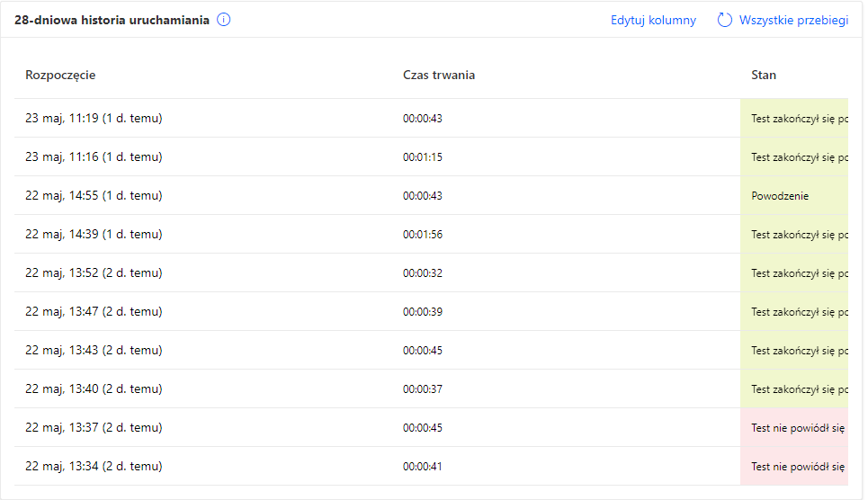Screen dimensions: 868x500
Task: Click the info icon next to history title
Action: pyautogui.click(x=224, y=20)
